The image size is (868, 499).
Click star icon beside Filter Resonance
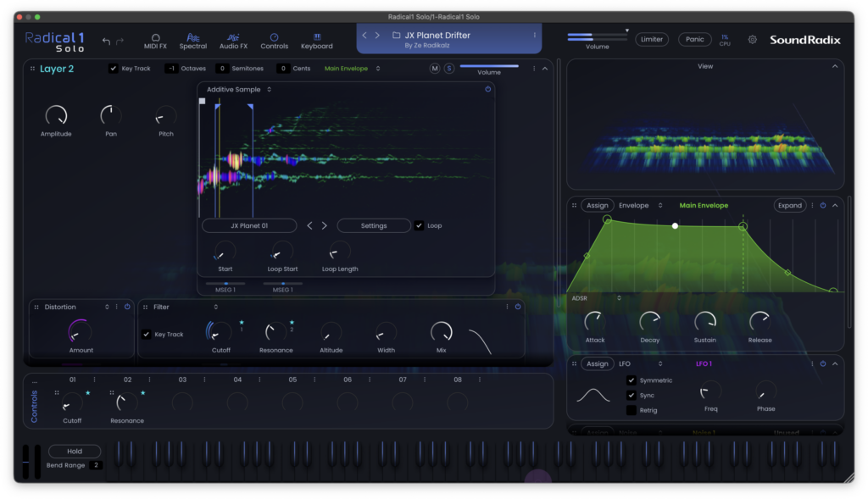point(292,323)
